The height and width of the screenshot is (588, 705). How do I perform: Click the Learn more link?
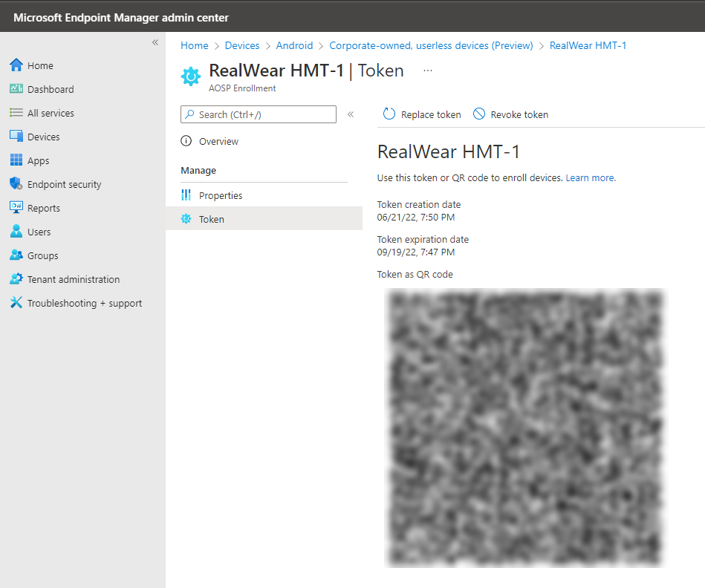pos(591,178)
